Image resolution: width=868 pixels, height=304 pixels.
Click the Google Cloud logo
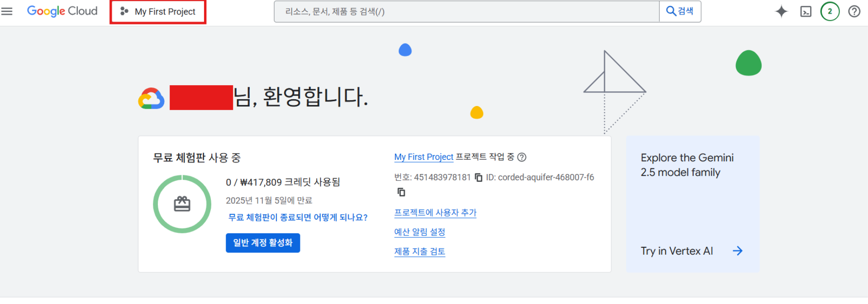[62, 11]
